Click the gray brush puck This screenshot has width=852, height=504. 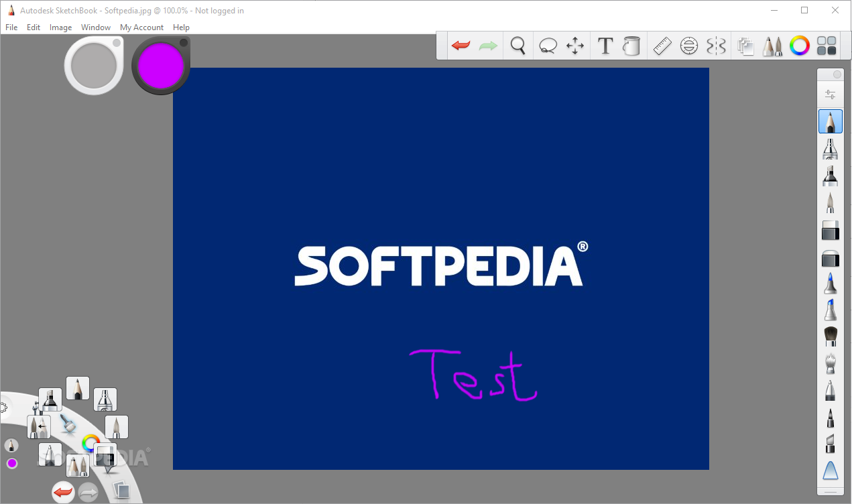[x=94, y=66]
